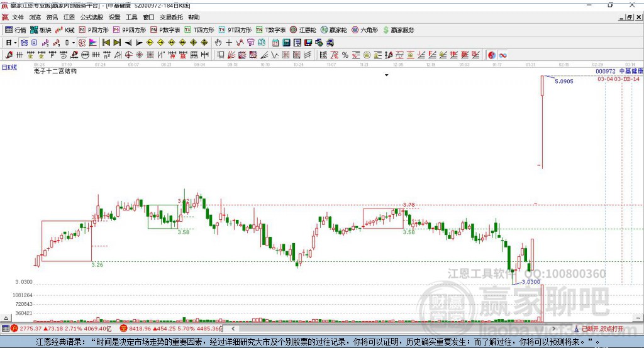Screen dimensions: 644x348
Task: Select the V-shaped zigzag line tool
Action: coord(274,55)
